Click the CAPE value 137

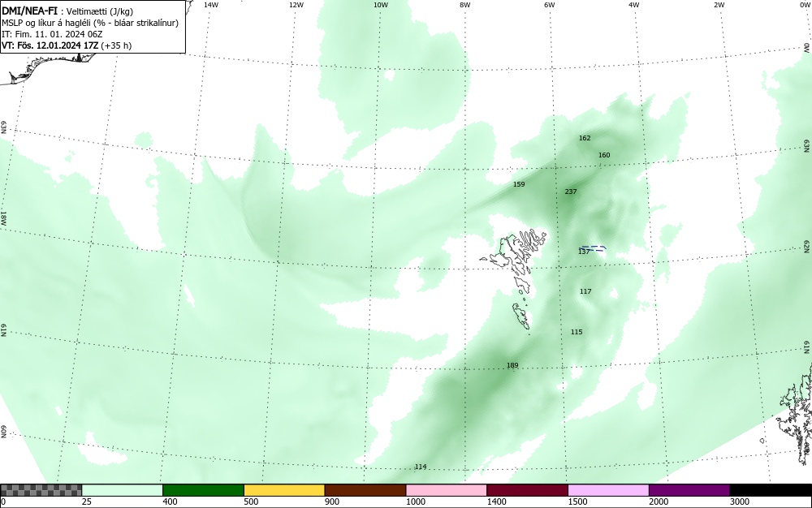pyautogui.click(x=584, y=252)
